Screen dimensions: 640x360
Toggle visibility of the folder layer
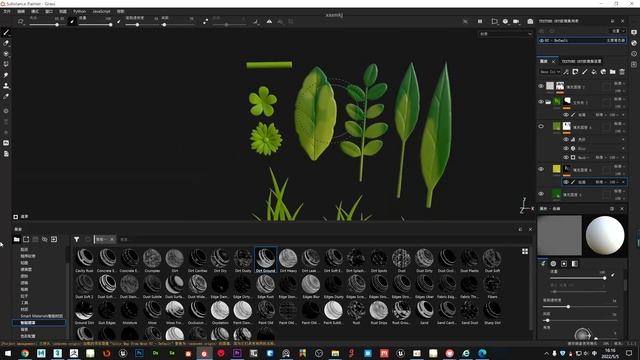point(541,102)
